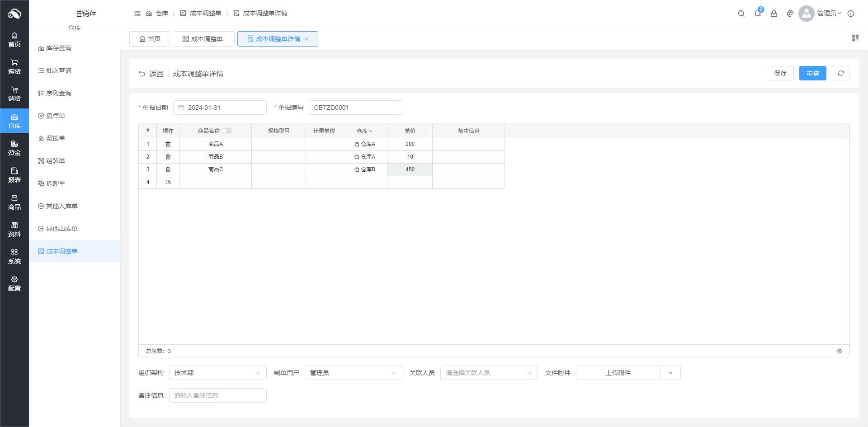Click the 备注信息 input field
The height and width of the screenshot is (427, 868).
217,395
